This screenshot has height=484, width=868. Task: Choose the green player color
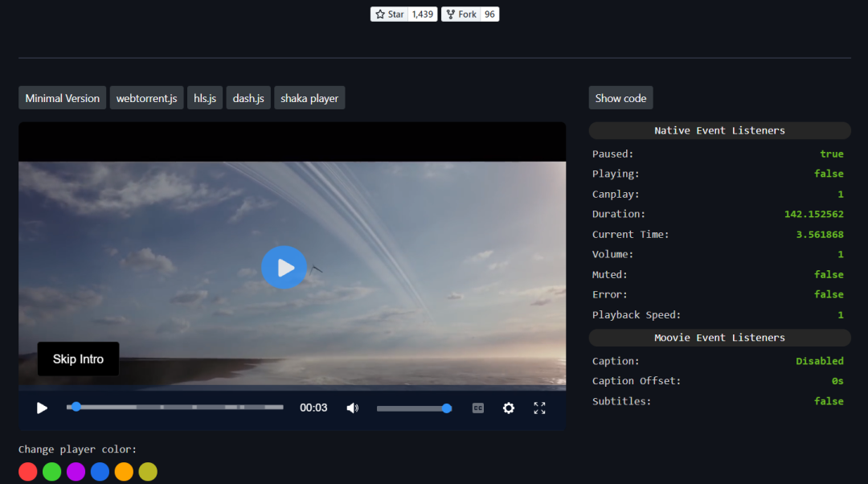click(x=52, y=472)
